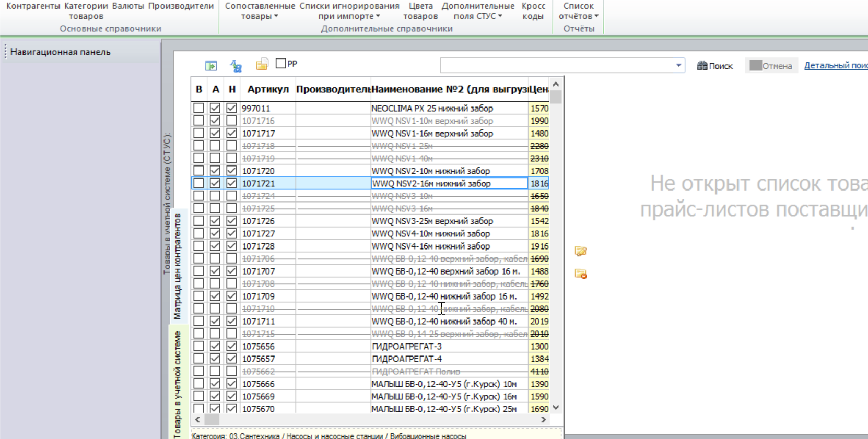Select the cell WWQ NSV2-16м нижний забор
This screenshot has height=439, width=868.
pyautogui.click(x=450, y=183)
